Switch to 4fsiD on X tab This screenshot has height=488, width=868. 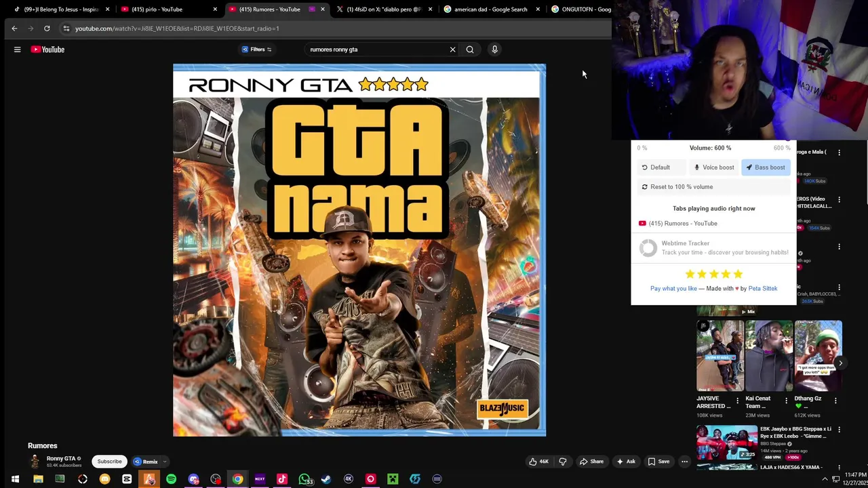(383, 9)
